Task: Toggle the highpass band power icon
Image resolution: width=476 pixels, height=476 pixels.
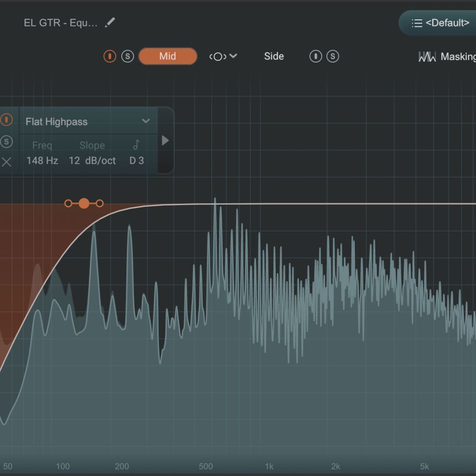Action: 7,119
